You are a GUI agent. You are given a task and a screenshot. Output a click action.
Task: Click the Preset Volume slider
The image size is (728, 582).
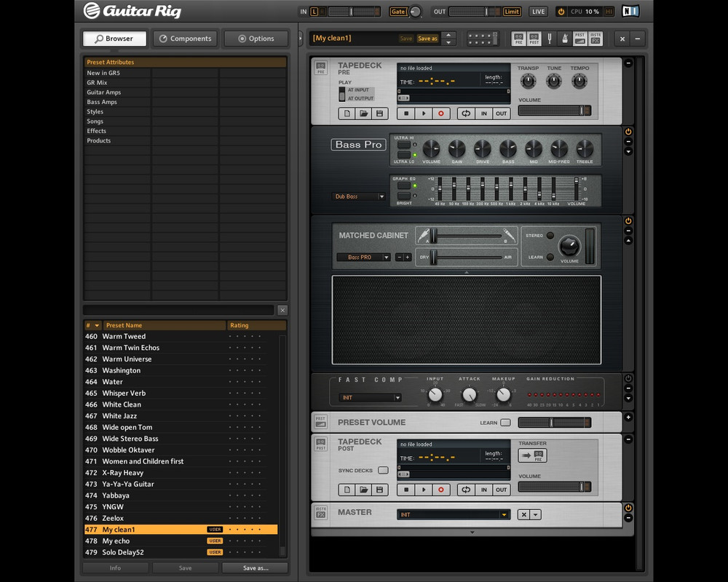coord(554,423)
